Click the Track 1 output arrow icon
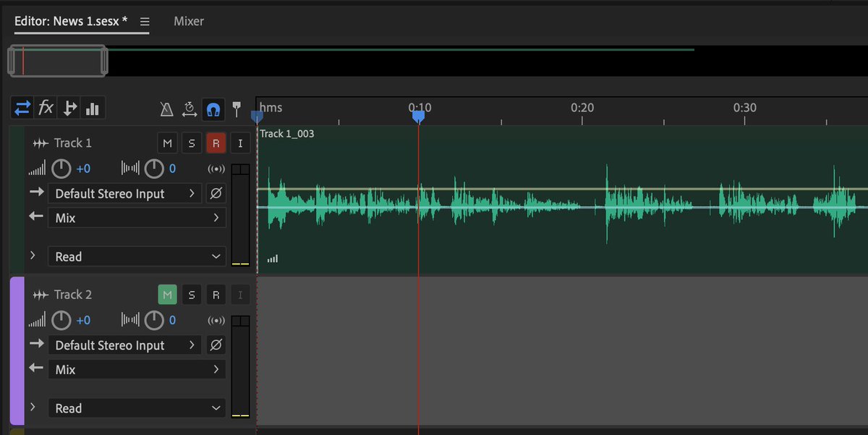 [x=36, y=217]
